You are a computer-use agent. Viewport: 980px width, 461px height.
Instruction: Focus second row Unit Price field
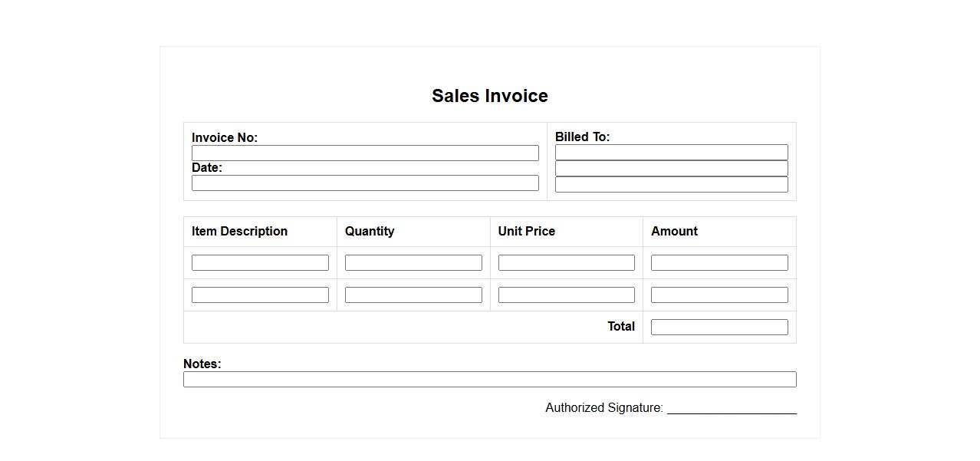tap(566, 295)
